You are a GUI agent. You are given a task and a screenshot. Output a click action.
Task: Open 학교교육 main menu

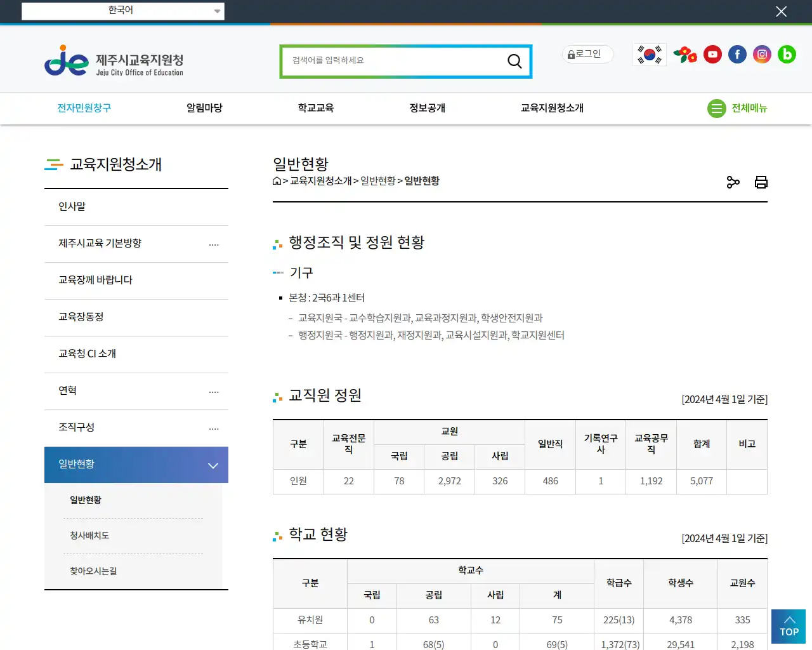click(316, 108)
